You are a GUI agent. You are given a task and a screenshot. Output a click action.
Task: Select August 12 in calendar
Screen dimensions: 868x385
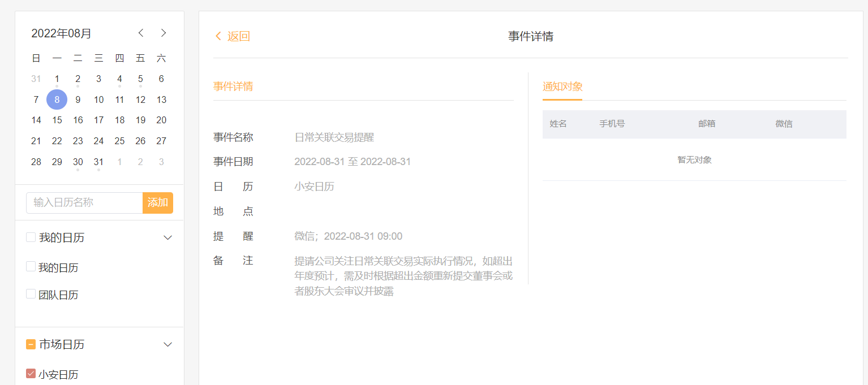tap(140, 100)
